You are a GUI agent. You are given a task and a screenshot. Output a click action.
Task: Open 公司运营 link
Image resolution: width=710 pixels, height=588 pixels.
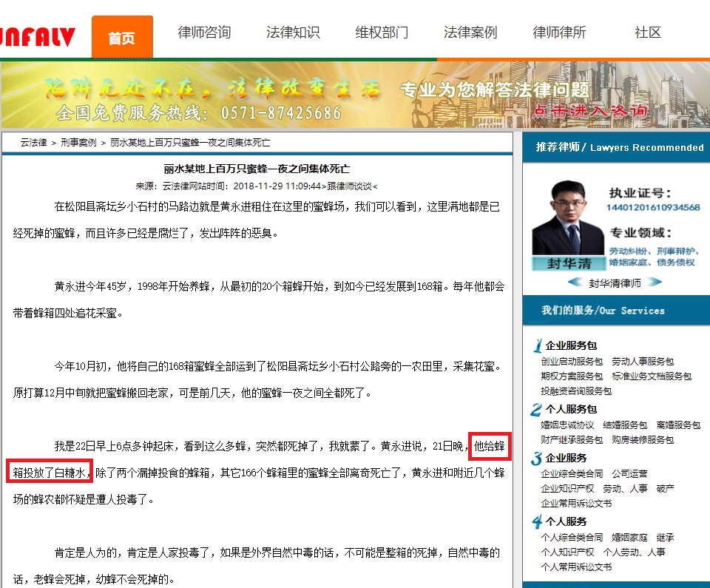pyautogui.click(x=629, y=474)
